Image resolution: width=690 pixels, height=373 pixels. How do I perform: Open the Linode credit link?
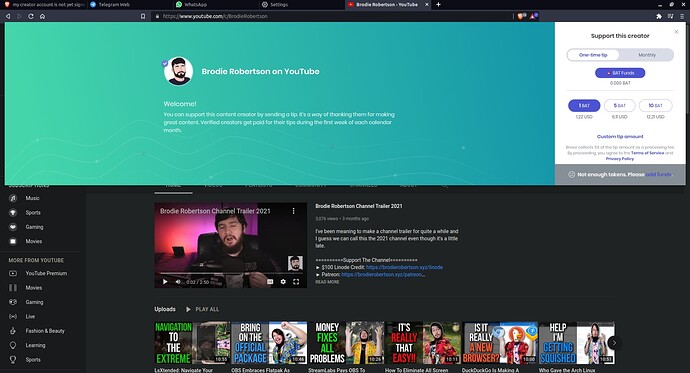(404, 267)
